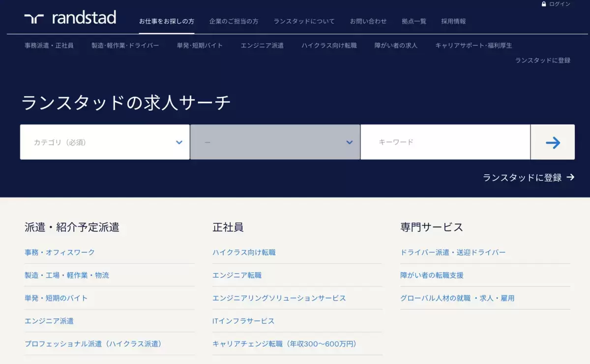The height and width of the screenshot is (364, 590).
Task: Click ランスタッドに登録 in the sub navigation
Action: [x=543, y=60]
